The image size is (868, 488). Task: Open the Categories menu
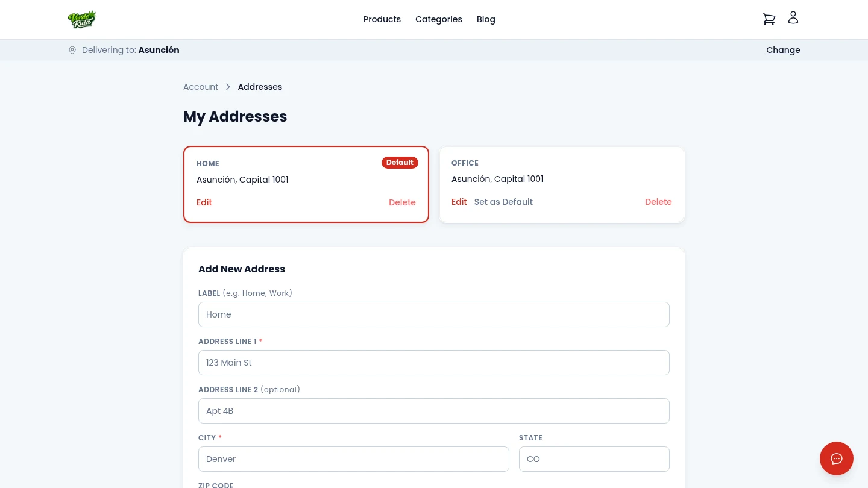pyautogui.click(x=438, y=19)
